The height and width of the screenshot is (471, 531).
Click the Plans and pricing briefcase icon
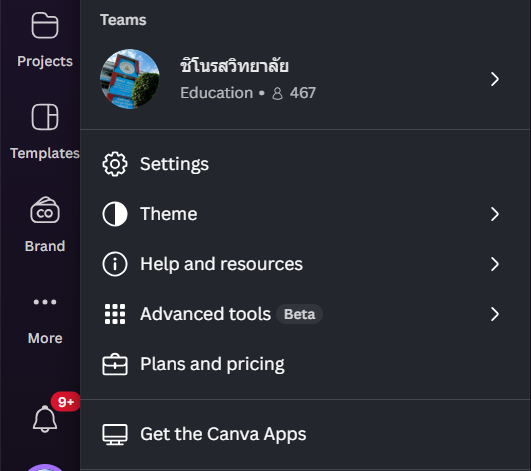pos(115,364)
